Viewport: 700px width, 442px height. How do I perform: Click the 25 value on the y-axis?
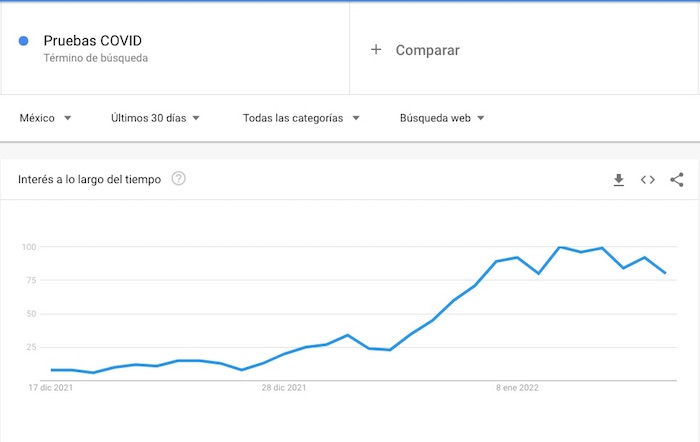(x=30, y=347)
